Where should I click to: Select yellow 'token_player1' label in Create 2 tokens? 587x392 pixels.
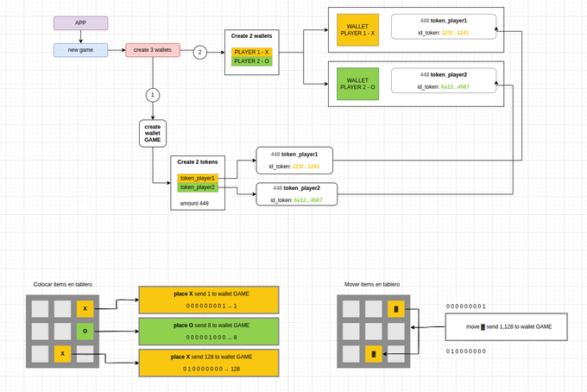(x=198, y=178)
